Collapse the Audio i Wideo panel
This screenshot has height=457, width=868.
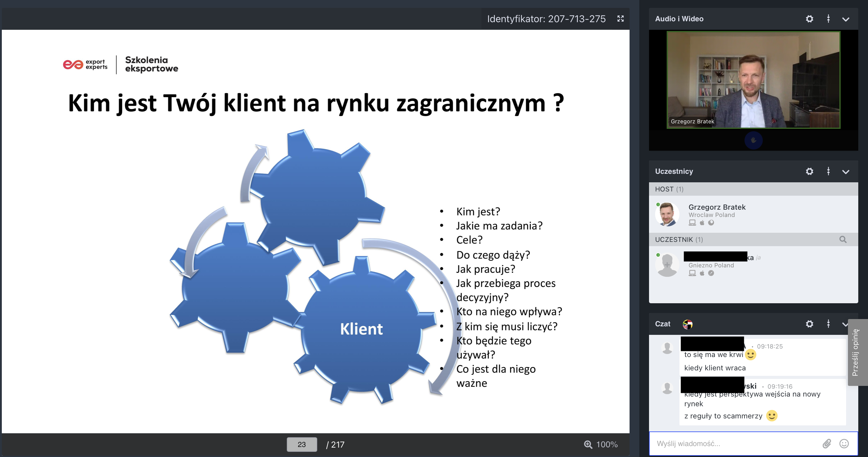(845, 19)
